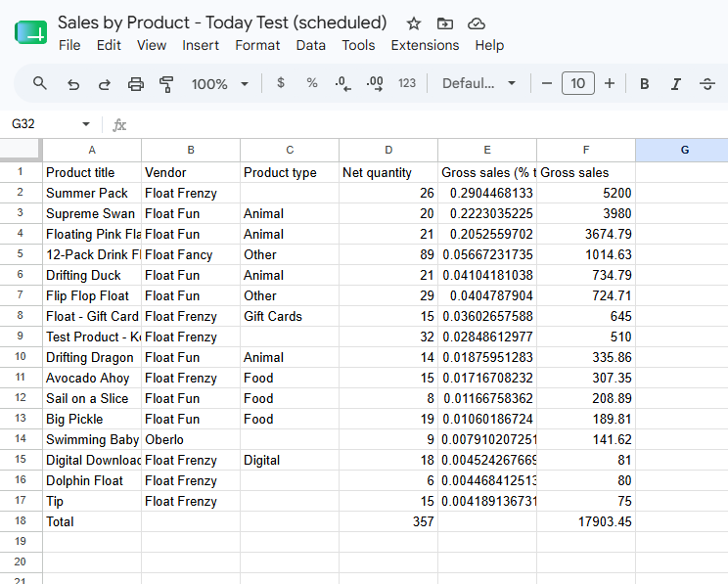Open the Insert menu
This screenshot has height=584, width=728.
(201, 45)
